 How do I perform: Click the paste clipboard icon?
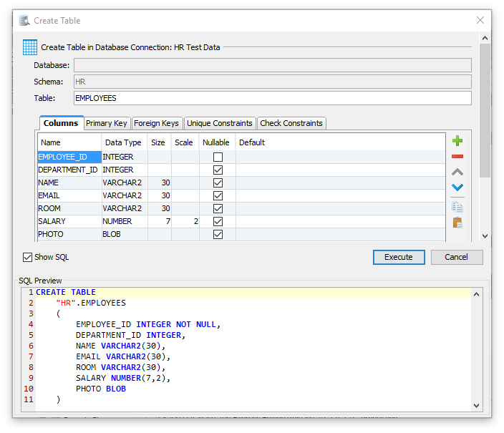point(457,223)
